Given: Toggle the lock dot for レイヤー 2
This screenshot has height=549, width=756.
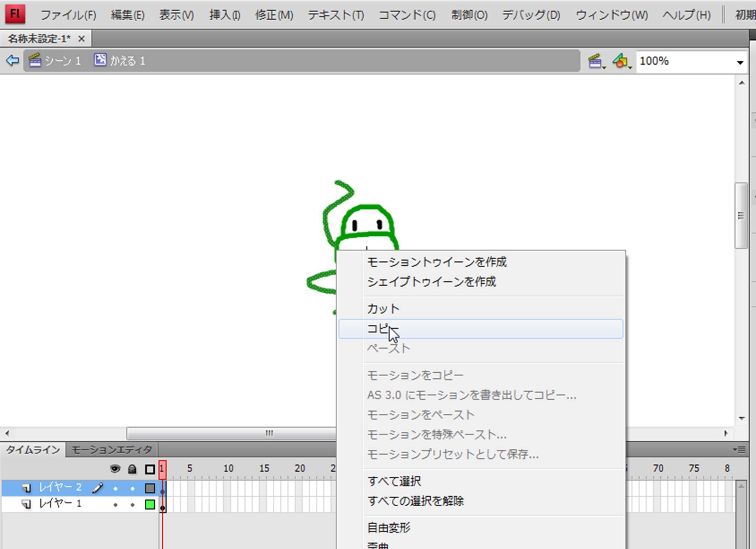Looking at the screenshot, I should click(132, 488).
